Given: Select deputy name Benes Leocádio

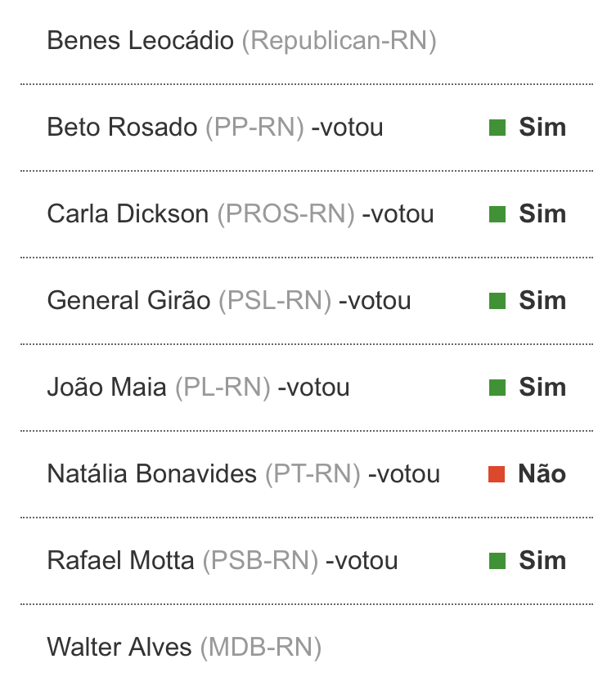Looking at the screenshot, I should pos(140,41).
